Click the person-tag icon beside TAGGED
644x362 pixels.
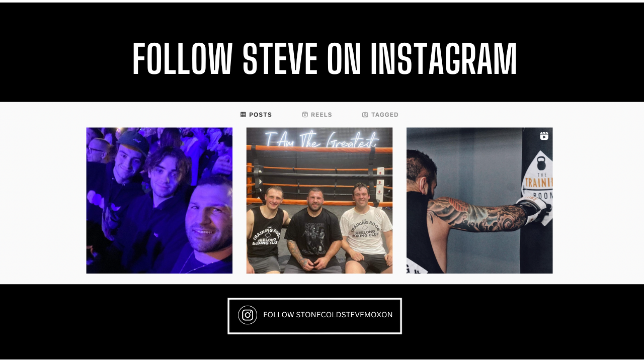click(365, 115)
